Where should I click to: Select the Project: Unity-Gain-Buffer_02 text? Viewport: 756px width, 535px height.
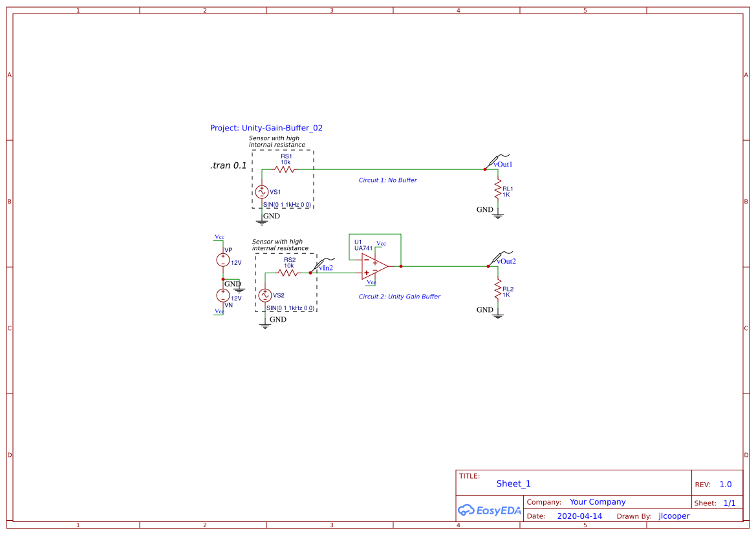click(x=266, y=128)
